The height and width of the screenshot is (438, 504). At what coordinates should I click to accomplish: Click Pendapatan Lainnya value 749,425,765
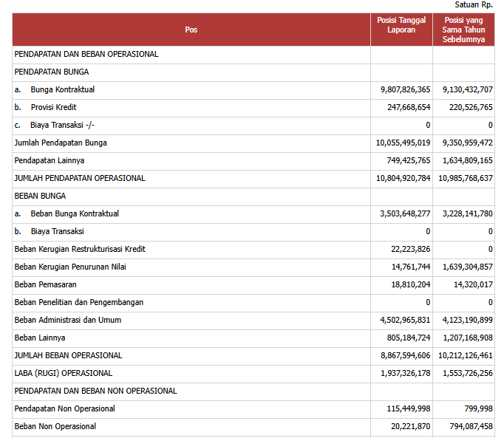tap(403, 160)
